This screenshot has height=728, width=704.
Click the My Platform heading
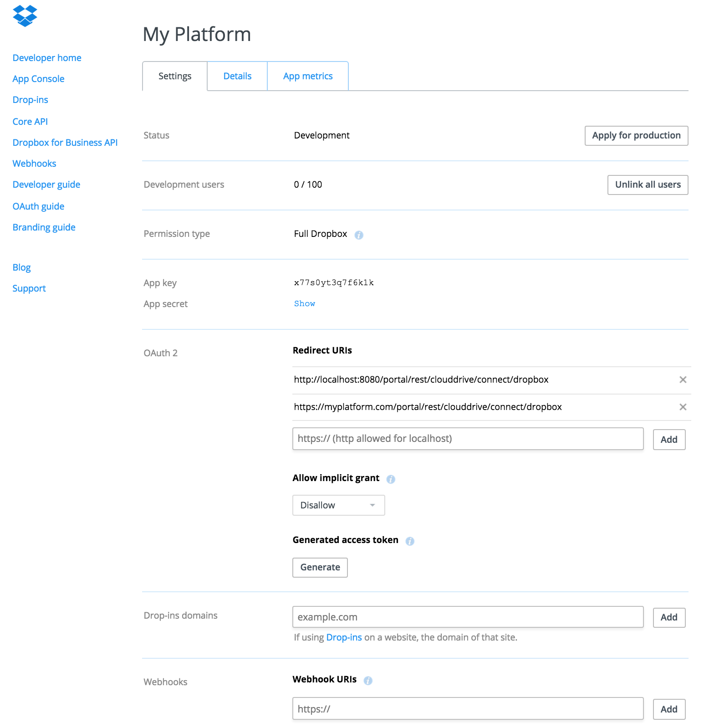pos(197,35)
